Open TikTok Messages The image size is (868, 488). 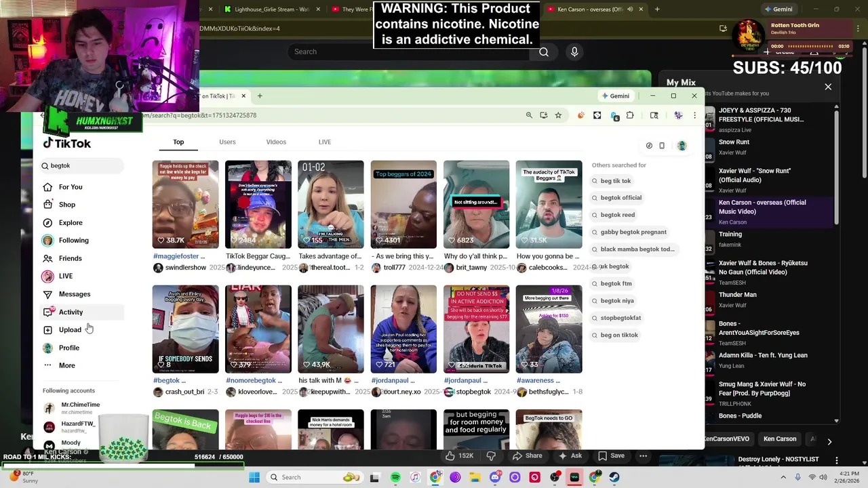(x=74, y=294)
